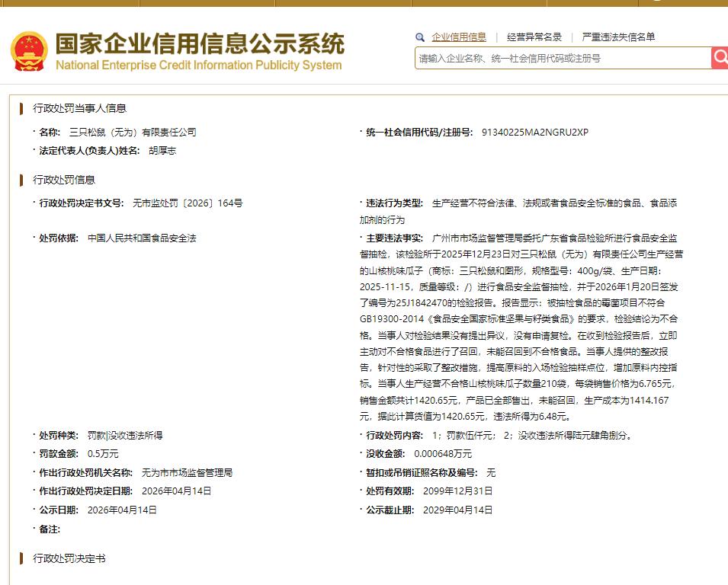
Task: Switch to the 经营异常名录 tab
Action: coord(534,37)
